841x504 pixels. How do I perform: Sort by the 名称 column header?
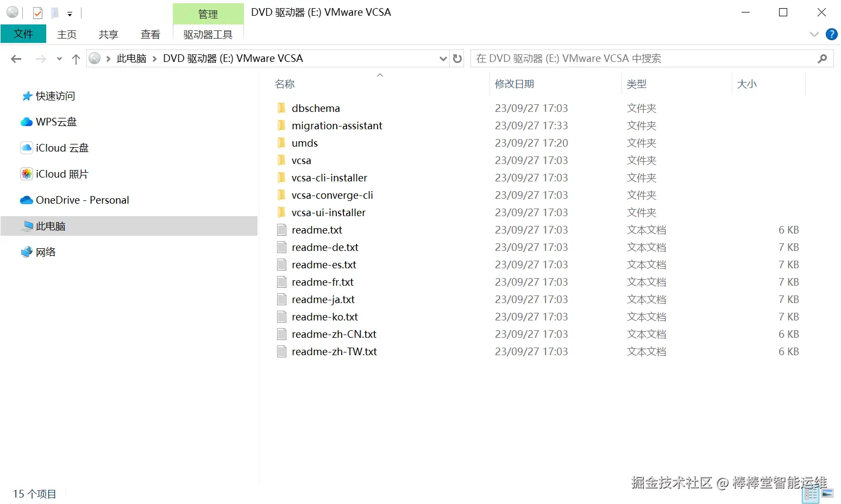[285, 84]
